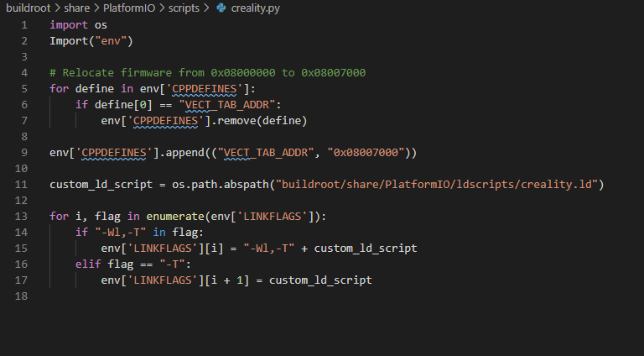Click 'enumerate' on line 13

tap(175, 217)
